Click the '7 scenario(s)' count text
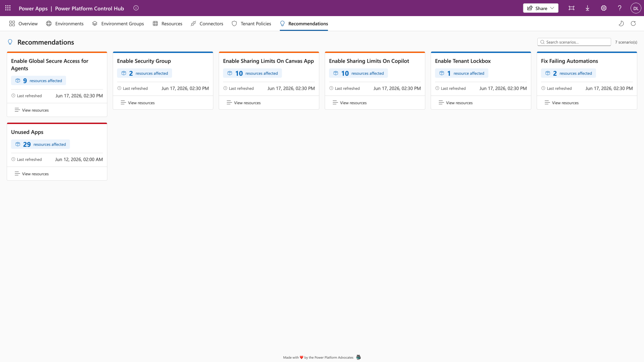Image resolution: width=644 pixels, height=362 pixels. (626, 42)
